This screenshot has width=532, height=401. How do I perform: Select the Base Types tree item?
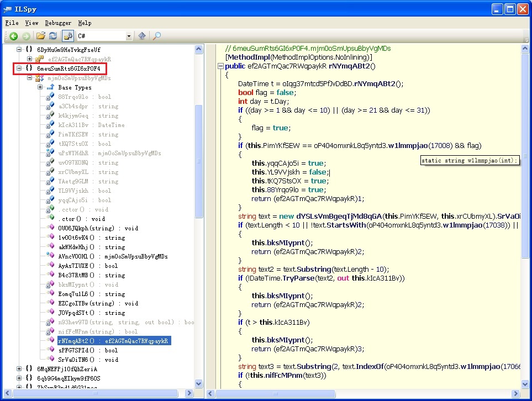(75, 87)
